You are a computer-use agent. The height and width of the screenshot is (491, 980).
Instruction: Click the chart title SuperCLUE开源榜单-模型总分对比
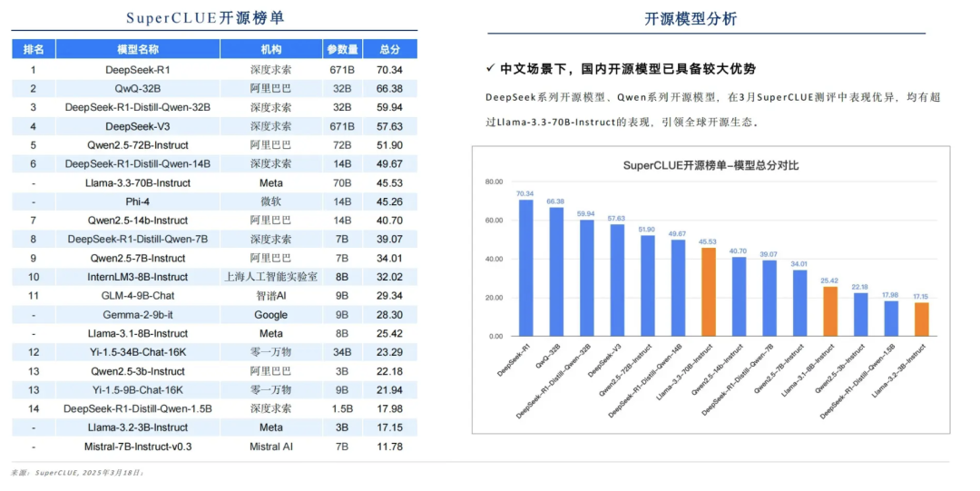point(710,166)
